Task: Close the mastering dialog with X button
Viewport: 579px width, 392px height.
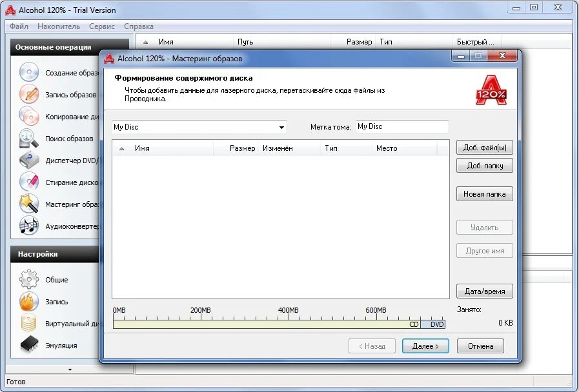Action: click(502, 55)
